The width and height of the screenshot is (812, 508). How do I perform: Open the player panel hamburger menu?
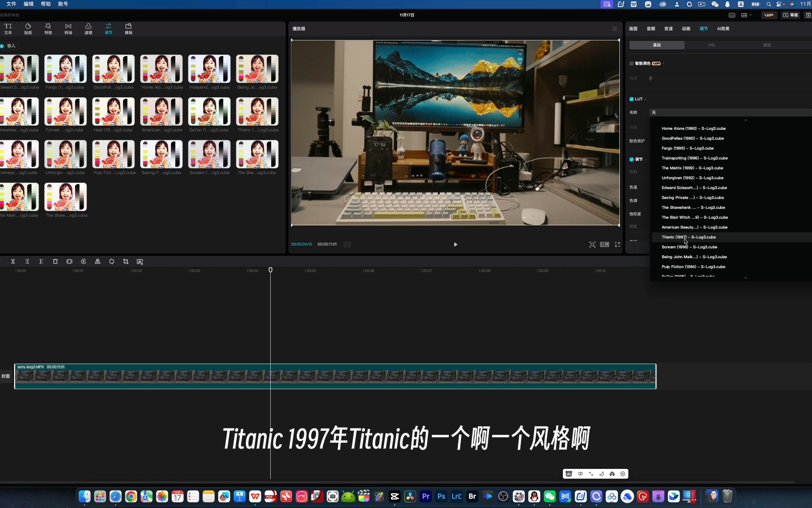(x=614, y=29)
